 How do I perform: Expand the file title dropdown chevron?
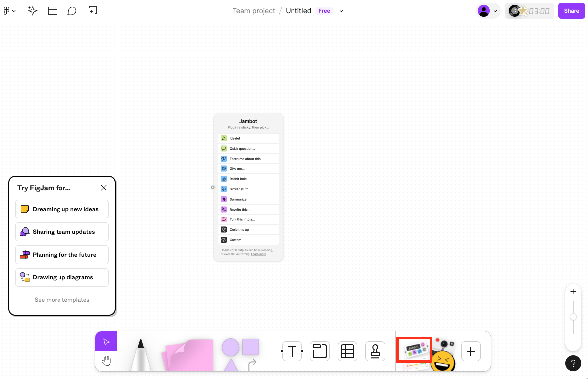coord(341,11)
